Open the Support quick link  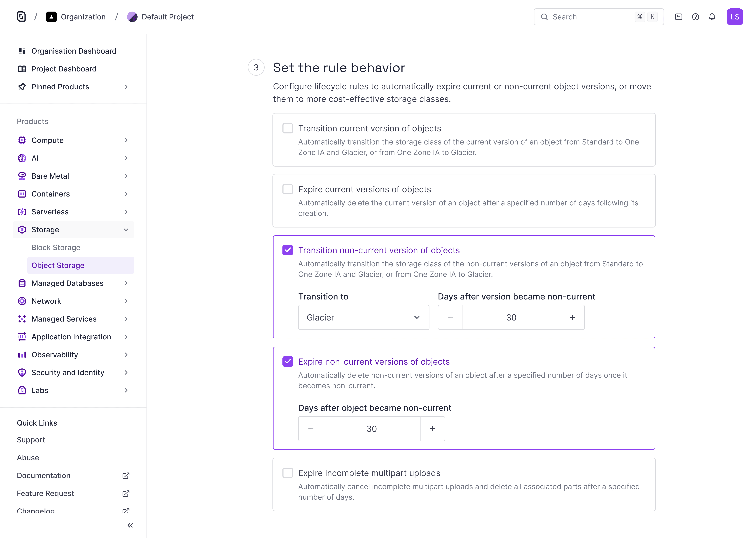(x=31, y=440)
